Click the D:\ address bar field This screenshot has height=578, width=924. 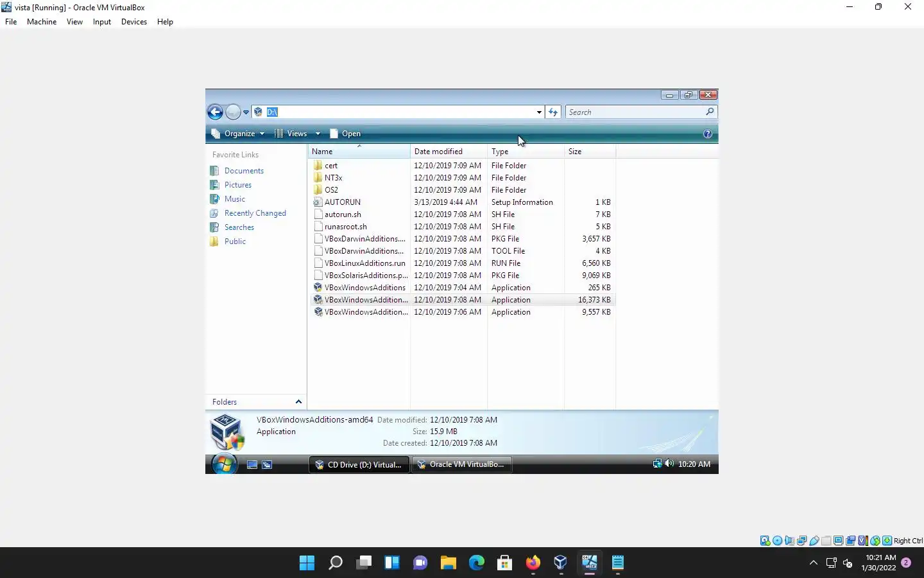pyautogui.click(x=398, y=112)
